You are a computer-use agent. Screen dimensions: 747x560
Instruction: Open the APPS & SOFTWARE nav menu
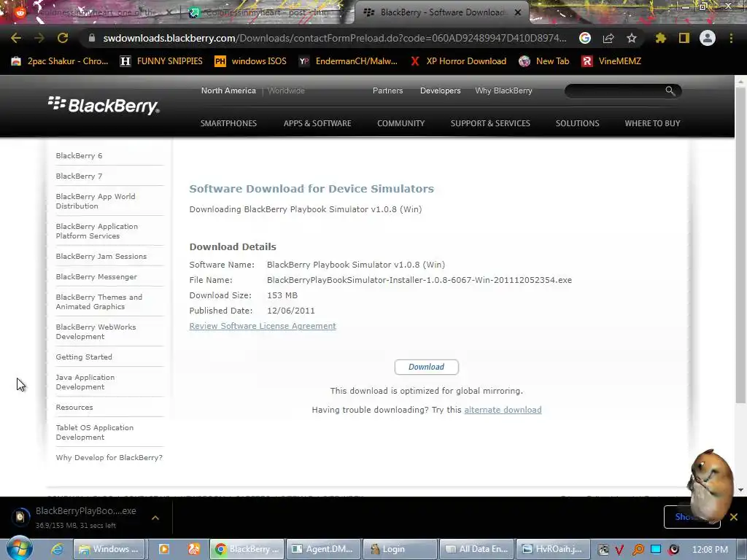(x=317, y=123)
